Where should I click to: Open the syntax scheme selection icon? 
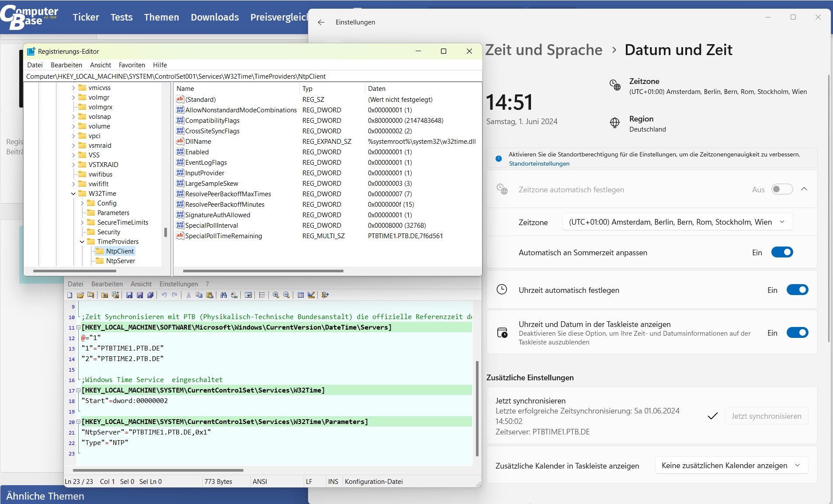301,295
